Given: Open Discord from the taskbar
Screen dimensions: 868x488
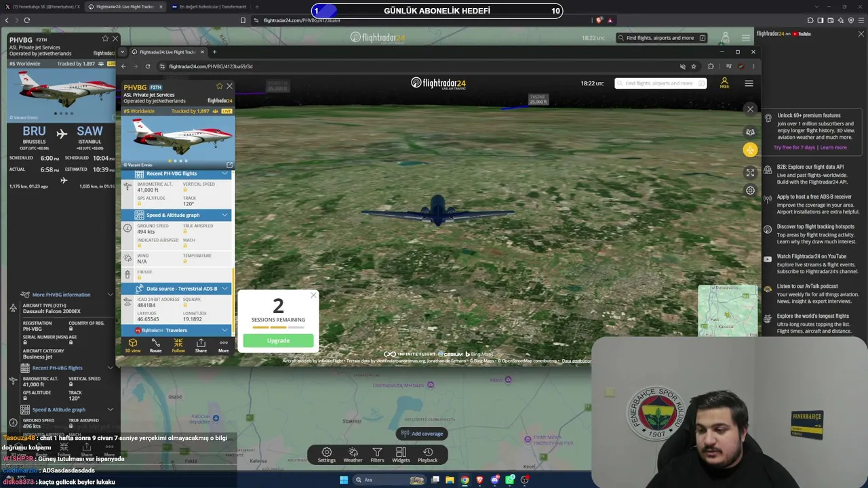Looking at the screenshot, I should 495,480.
